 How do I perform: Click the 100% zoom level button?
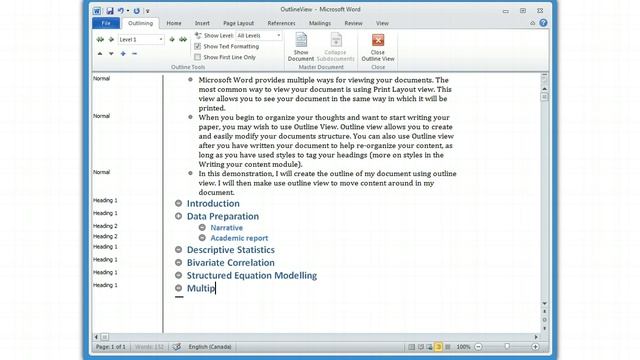pyautogui.click(x=463, y=347)
